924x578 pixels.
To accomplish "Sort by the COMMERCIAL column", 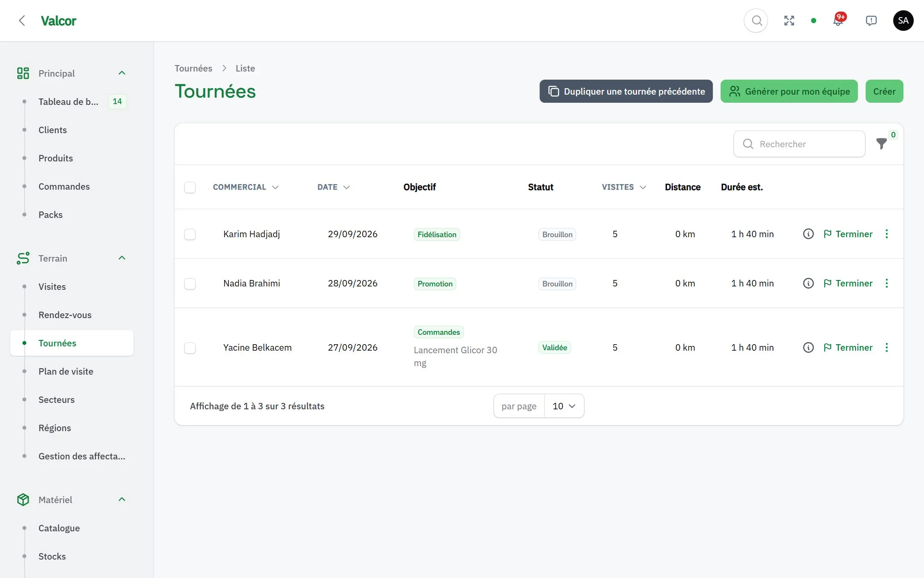I will 246,187.
